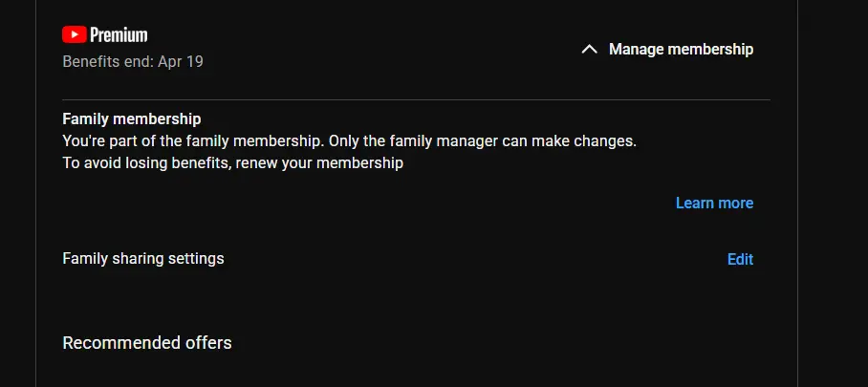868x387 pixels.
Task: Click the word 'membership' in Manage membership
Action: point(710,50)
